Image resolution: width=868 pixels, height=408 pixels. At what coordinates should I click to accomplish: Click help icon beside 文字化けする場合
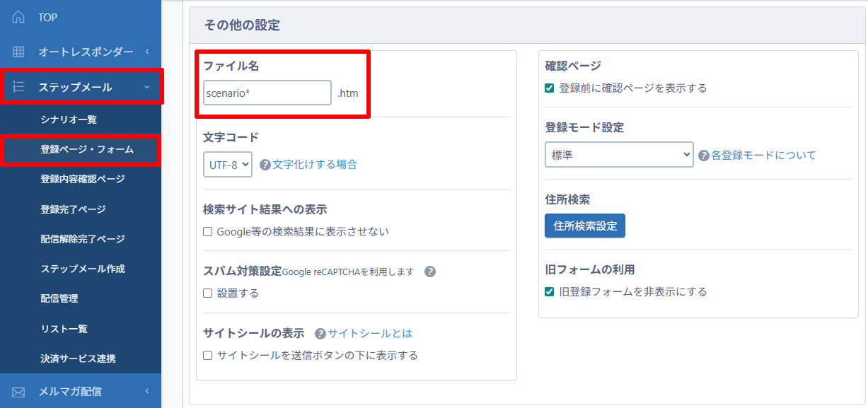[265, 165]
